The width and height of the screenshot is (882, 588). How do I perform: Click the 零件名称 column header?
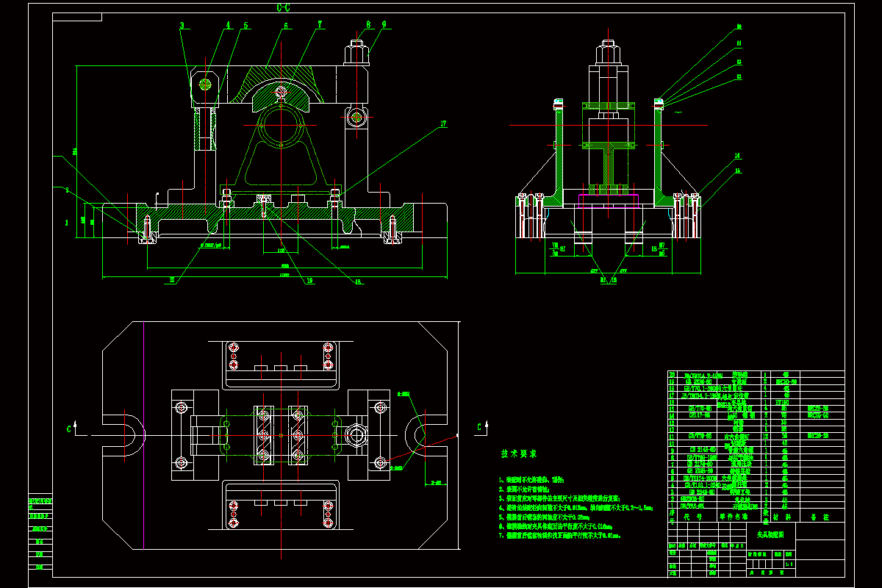[x=734, y=517]
